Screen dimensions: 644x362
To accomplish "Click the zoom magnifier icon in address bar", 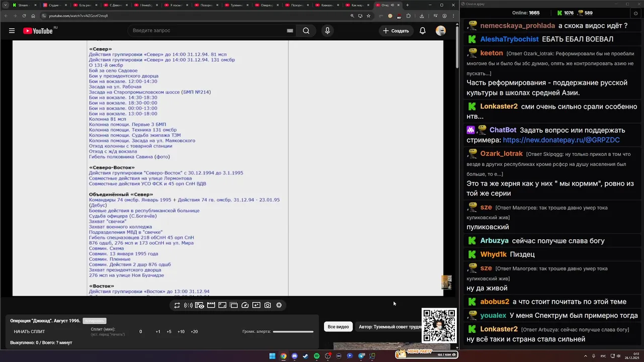I will pyautogui.click(x=352, y=16).
